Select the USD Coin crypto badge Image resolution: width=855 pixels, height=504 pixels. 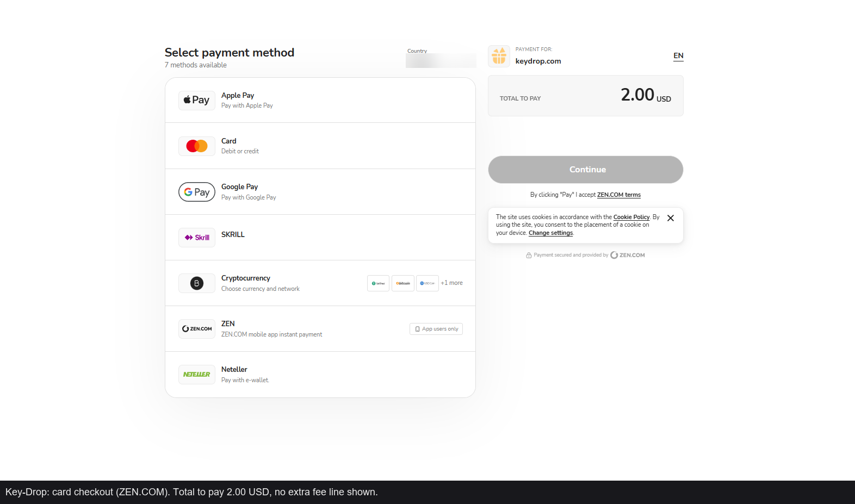(x=427, y=283)
